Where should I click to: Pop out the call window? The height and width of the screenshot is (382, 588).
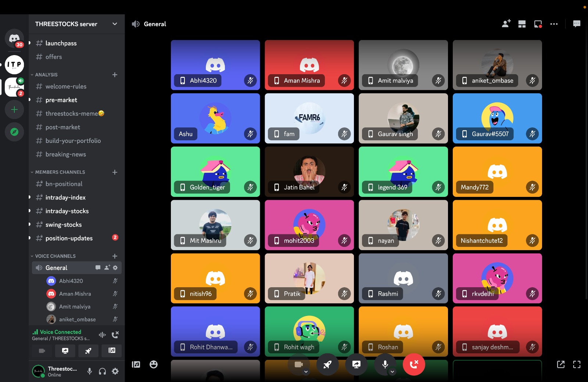(x=560, y=364)
